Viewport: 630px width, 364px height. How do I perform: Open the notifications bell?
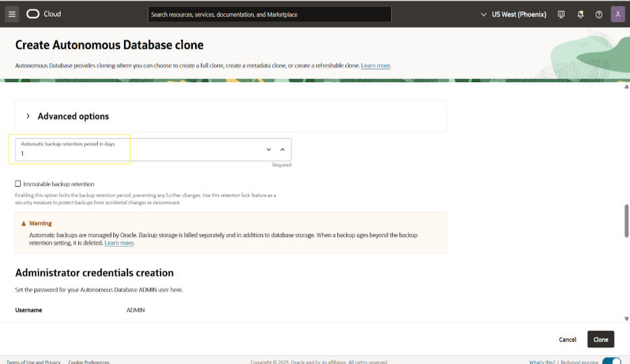tap(580, 14)
